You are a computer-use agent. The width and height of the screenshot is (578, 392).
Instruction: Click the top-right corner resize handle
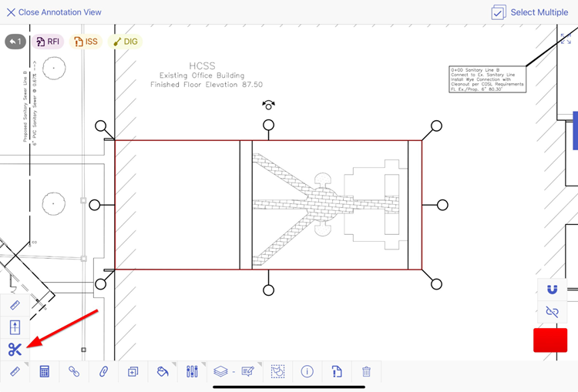(436, 126)
